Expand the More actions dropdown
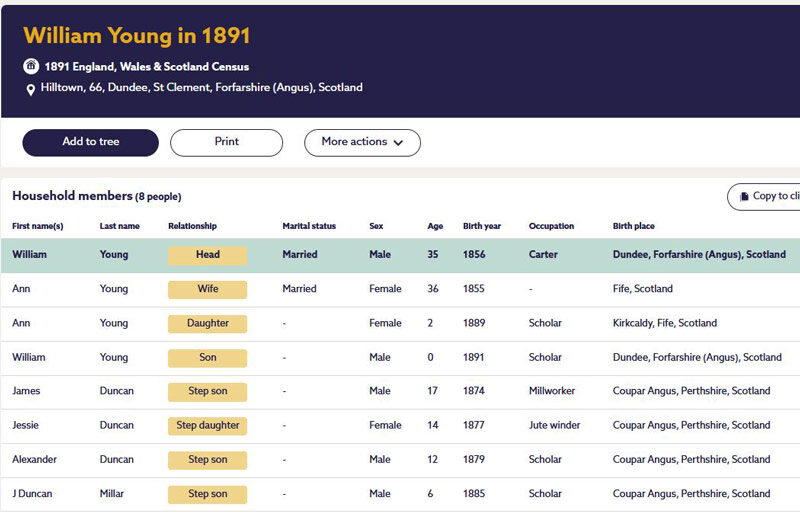This screenshot has height=512, width=800. pos(362,142)
